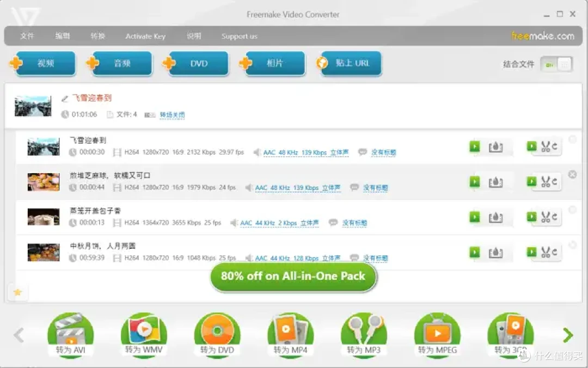
Task: Open audio track dropdown AAC 48 KHz for 飞雪迎春到
Action: click(306, 152)
